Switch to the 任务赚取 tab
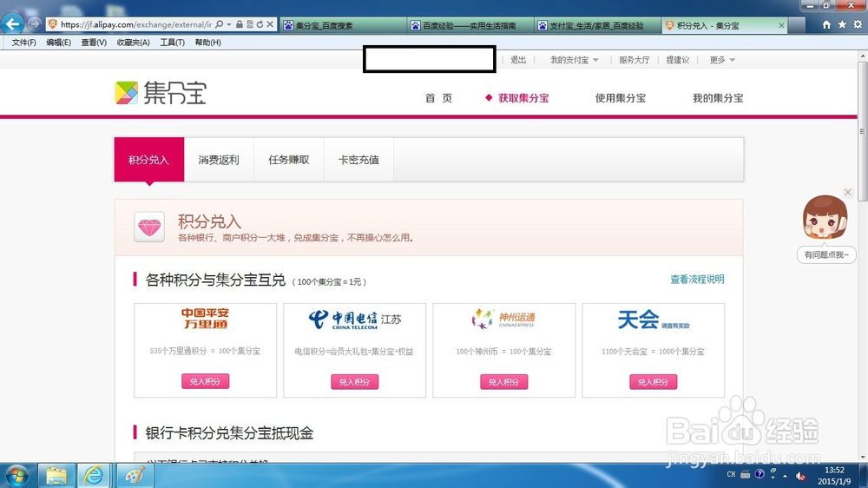Image resolution: width=868 pixels, height=488 pixels. click(288, 160)
